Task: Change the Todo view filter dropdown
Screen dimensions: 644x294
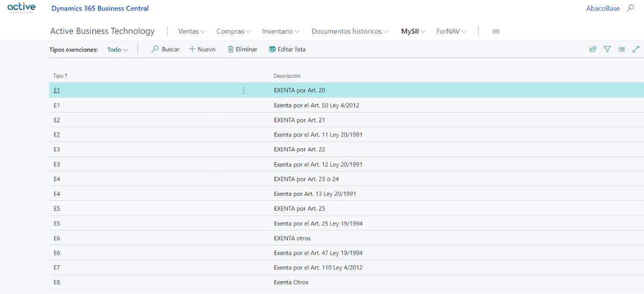Action: 118,50
